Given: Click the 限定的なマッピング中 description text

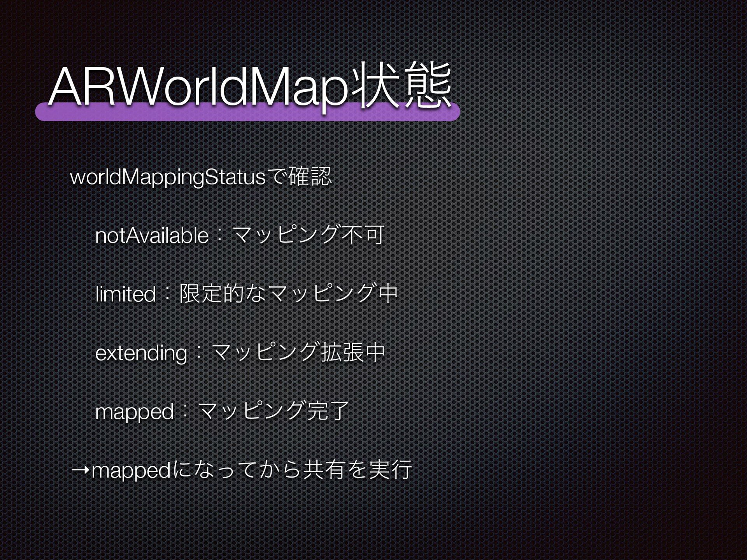Looking at the screenshot, I should pos(288,294).
